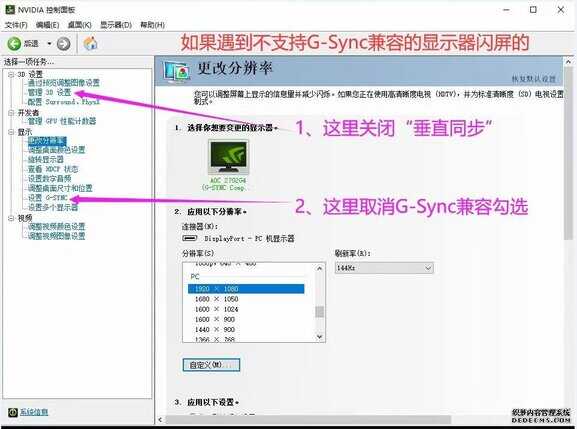Image resolution: width=577 pixels, height=429 pixels.
Task: Open 管理 GPU 性能计数器 in tree
Action: tap(62, 121)
